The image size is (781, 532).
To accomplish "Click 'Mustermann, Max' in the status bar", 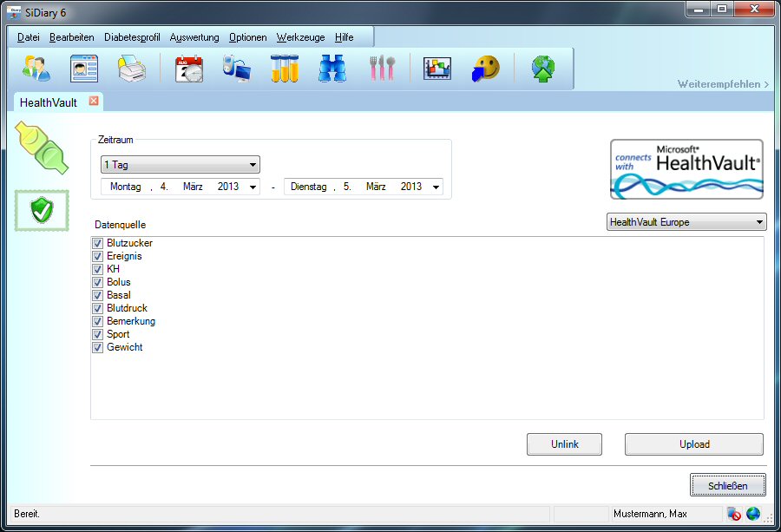I will 650,514.
